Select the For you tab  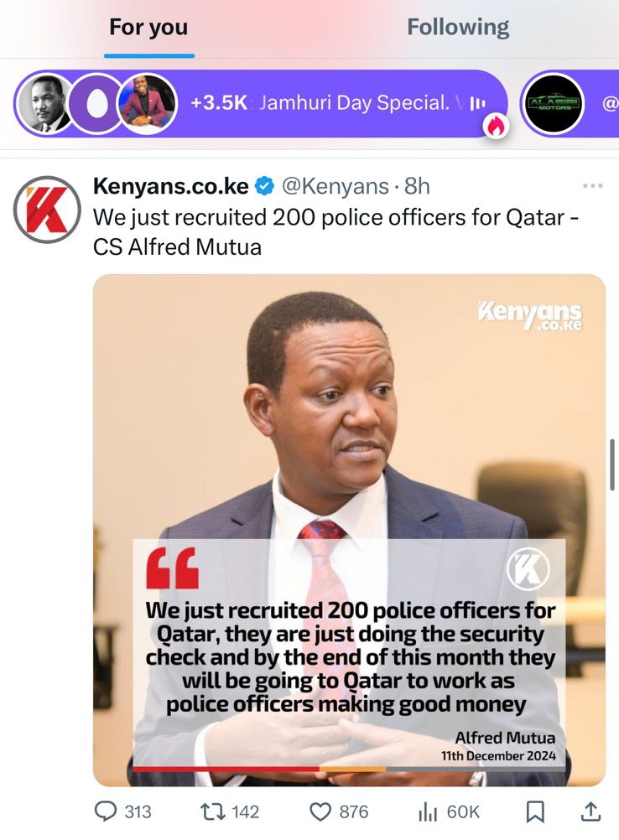coord(148,28)
